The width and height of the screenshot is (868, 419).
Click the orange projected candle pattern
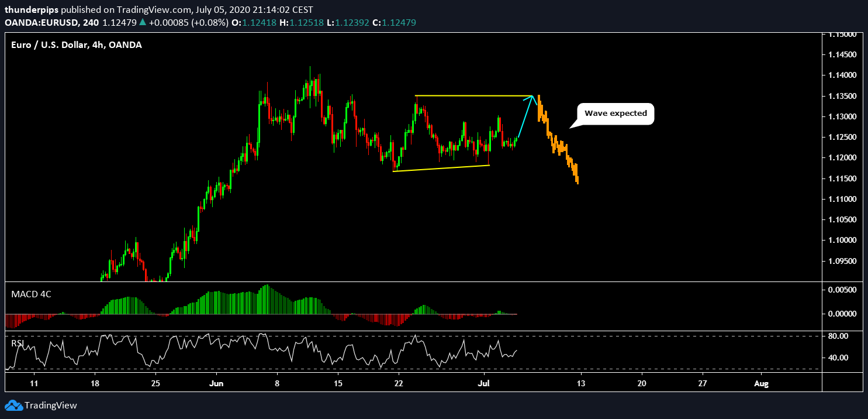coord(558,139)
